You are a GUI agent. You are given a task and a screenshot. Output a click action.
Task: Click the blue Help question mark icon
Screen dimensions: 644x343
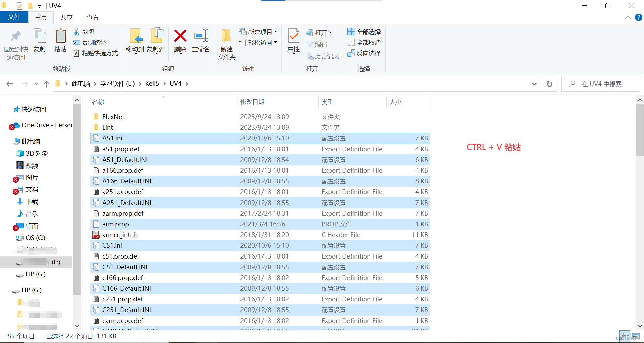(639, 17)
